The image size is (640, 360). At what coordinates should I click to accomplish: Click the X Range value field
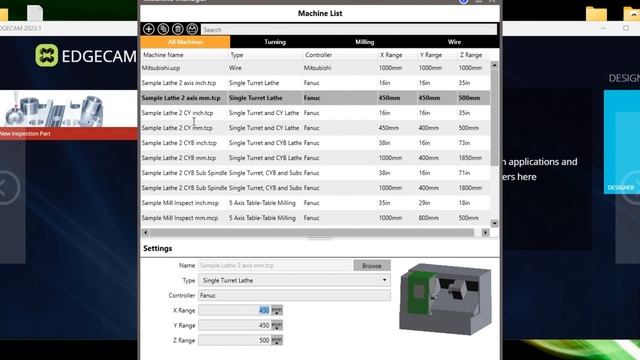point(234,310)
